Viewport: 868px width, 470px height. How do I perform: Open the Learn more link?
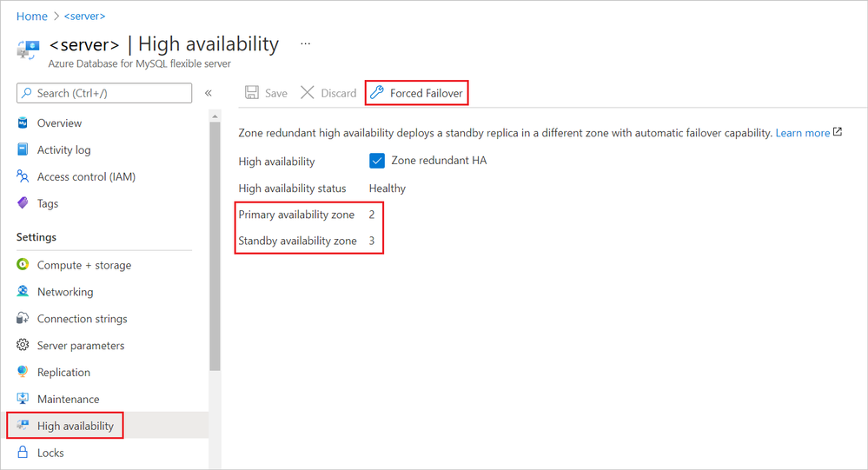click(x=802, y=133)
